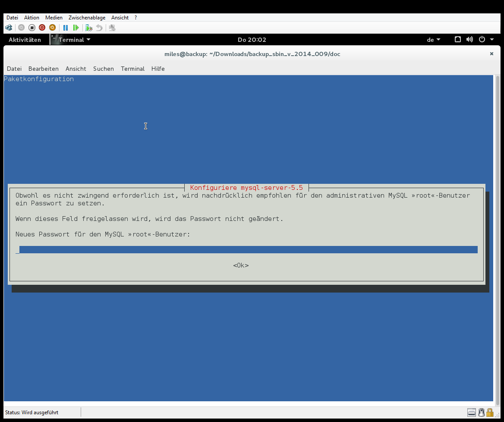
Task: Turn off the VM with the stop icon
Action: (32, 28)
